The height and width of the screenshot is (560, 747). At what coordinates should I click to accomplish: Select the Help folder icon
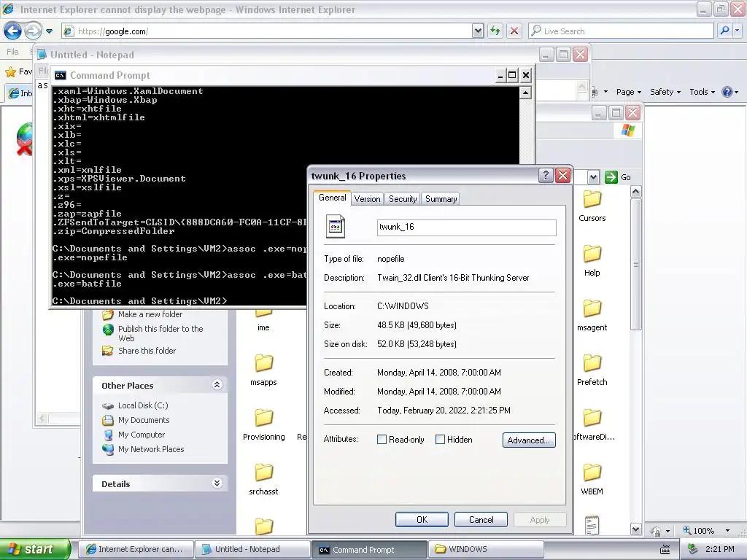(x=592, y=254)
